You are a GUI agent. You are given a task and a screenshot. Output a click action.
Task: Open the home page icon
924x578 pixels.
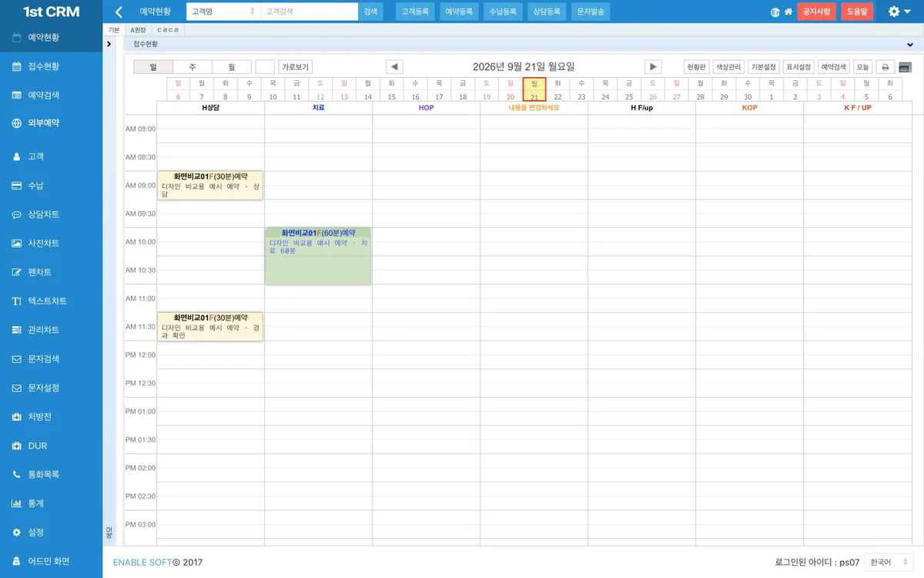click(x=788, y=12)
